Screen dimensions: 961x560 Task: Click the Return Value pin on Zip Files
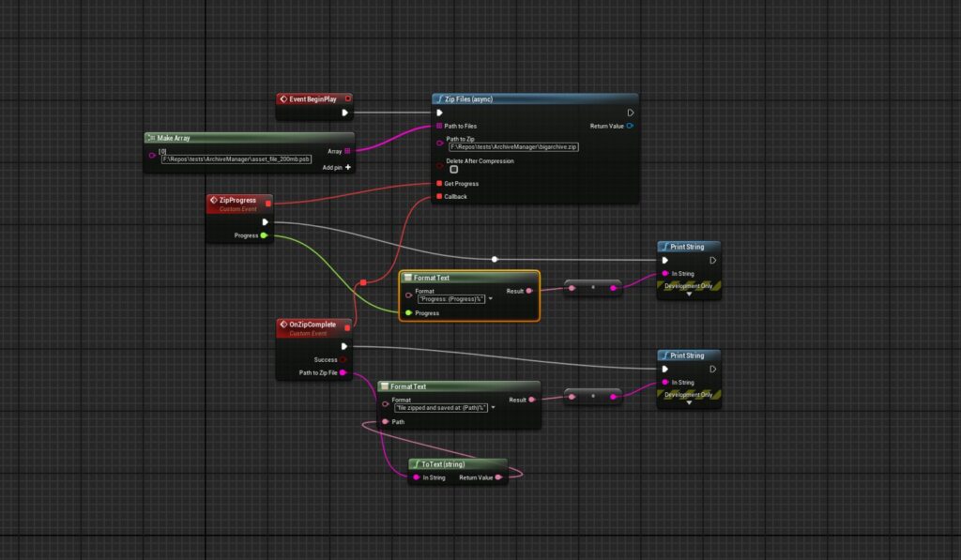point(630,126)
